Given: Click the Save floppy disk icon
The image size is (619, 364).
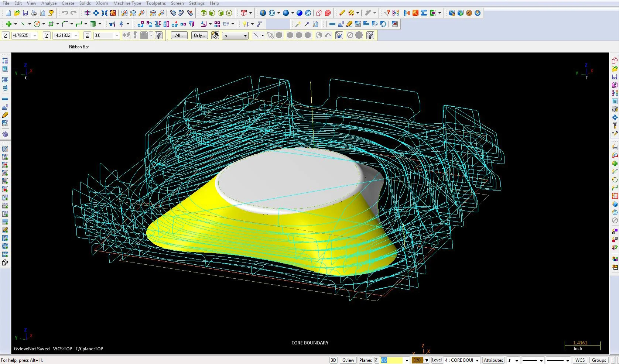Looking at the screenshot, I should point(25,13).
